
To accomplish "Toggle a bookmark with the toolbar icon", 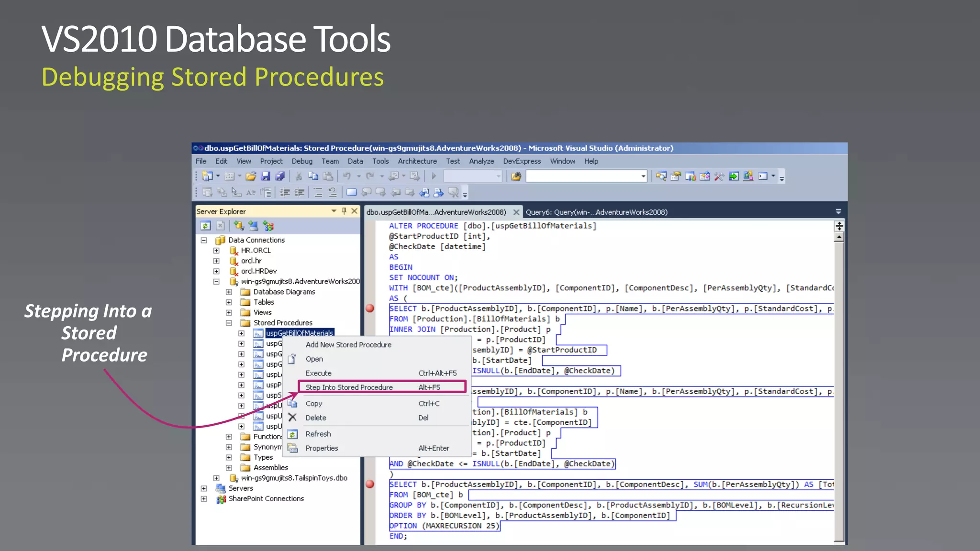I will (352, 192).
